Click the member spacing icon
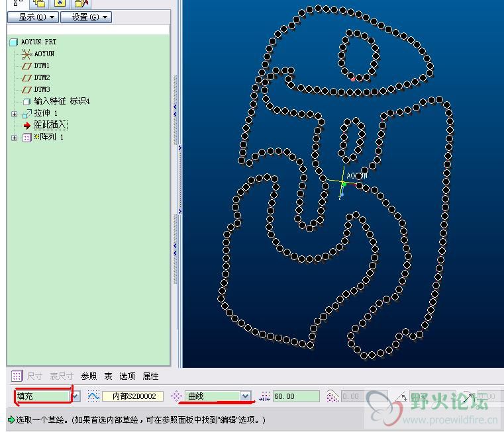 [x=265, y=396]
